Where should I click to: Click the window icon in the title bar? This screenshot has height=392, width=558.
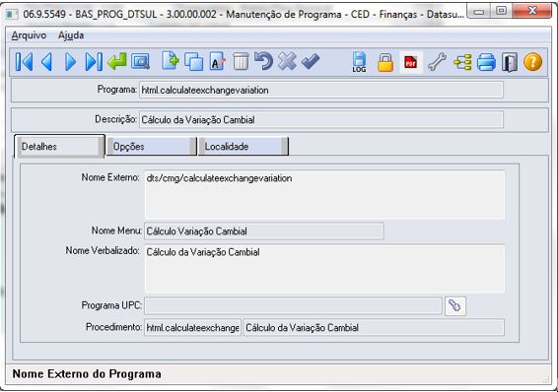pyautogui.click(x=12, y=14)
